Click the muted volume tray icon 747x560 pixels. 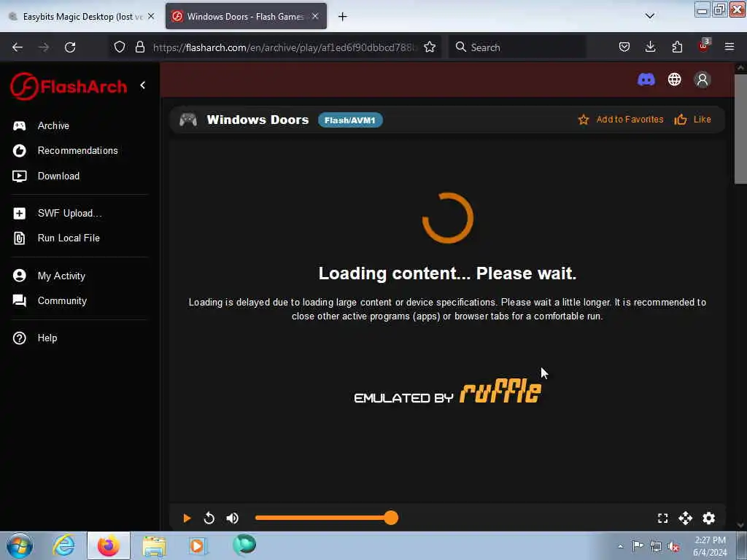[x=673, y=546]
